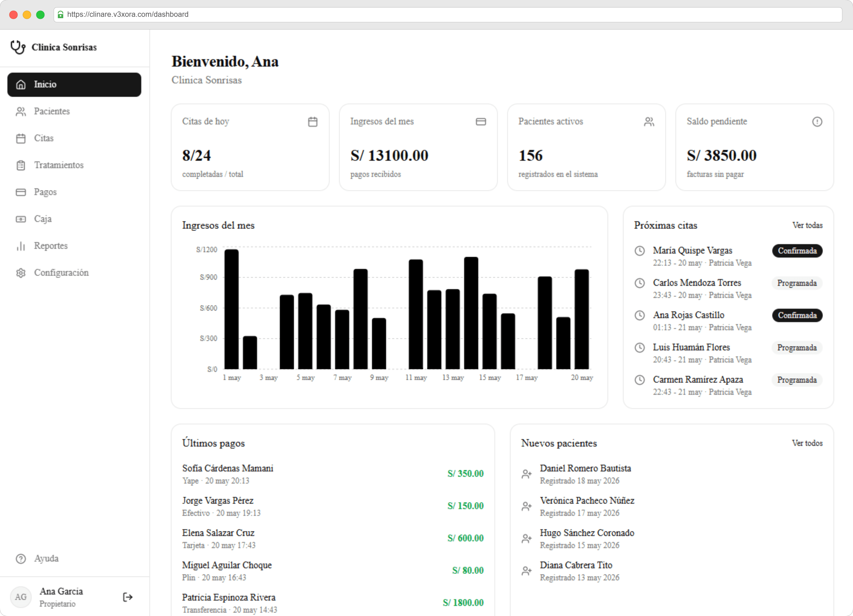
Task: Navigate to Pagos
Action: point(74,192)
